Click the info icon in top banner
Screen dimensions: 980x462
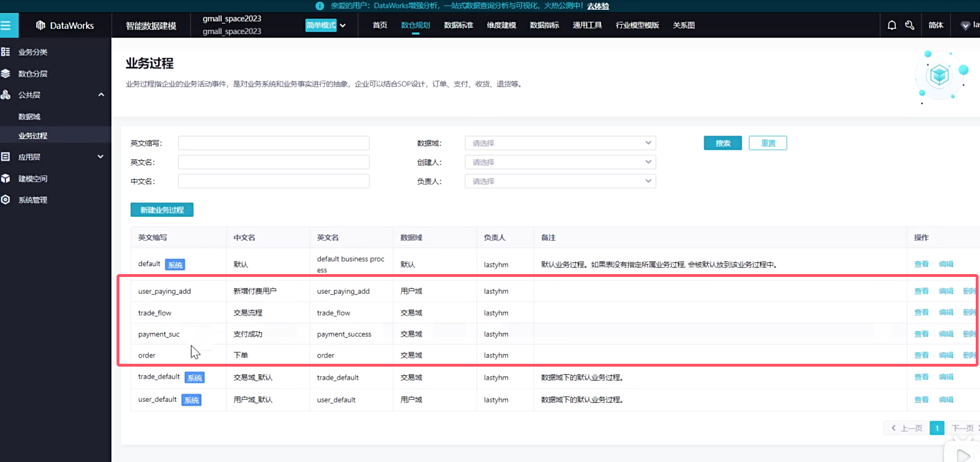[320, 6]
